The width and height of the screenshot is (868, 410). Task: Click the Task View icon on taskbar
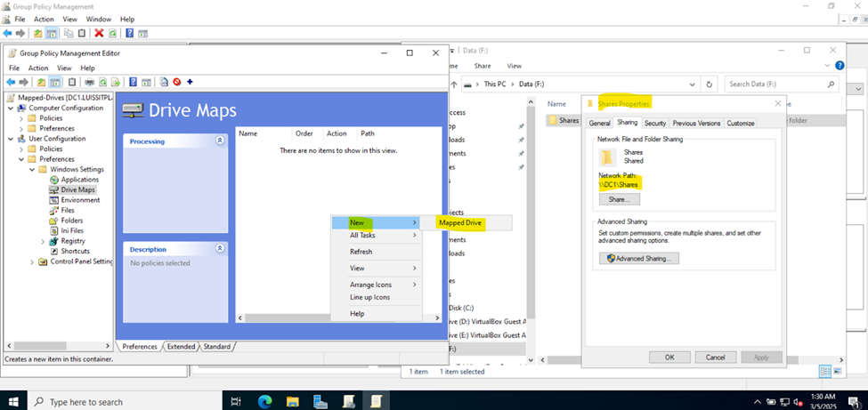(236, 402)
